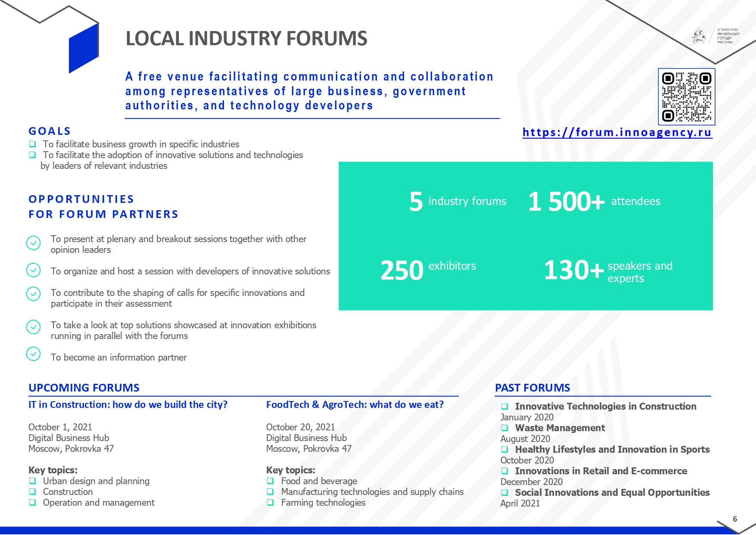This screenshot has height=535, width=756.
Task: Click the page number 6
Action: 735,519
